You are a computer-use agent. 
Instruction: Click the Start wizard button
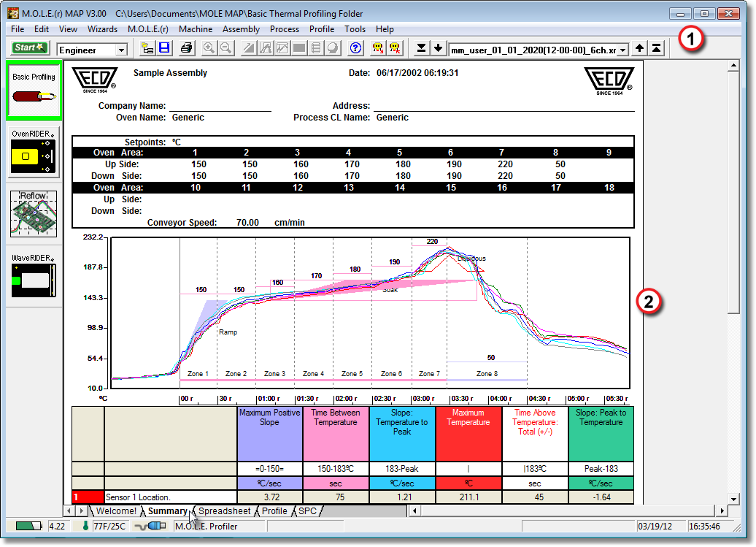(29, 47)
